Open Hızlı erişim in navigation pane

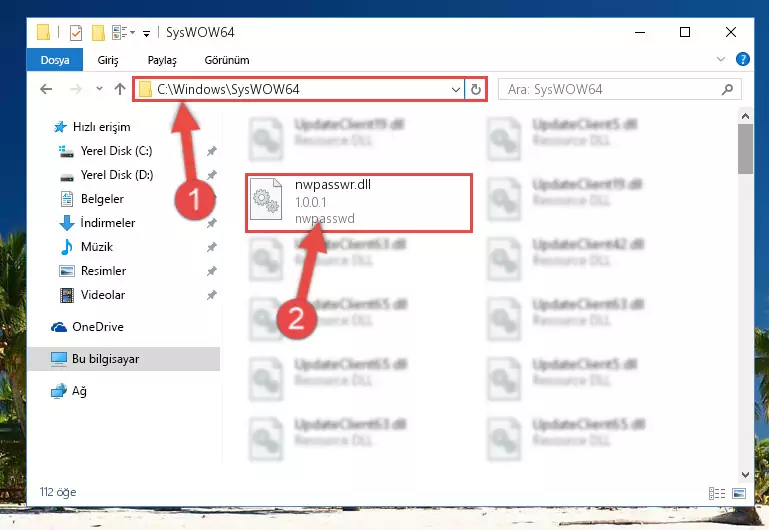tap(102, 127)
